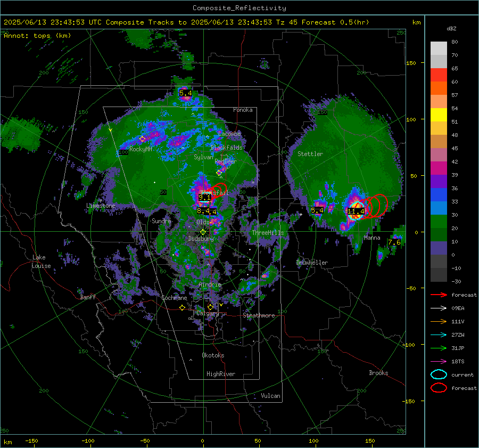This screenshot has height=448, width=479.
Task: Click the radar-site diamond above Didsbury
Action: tap(203, 232)
